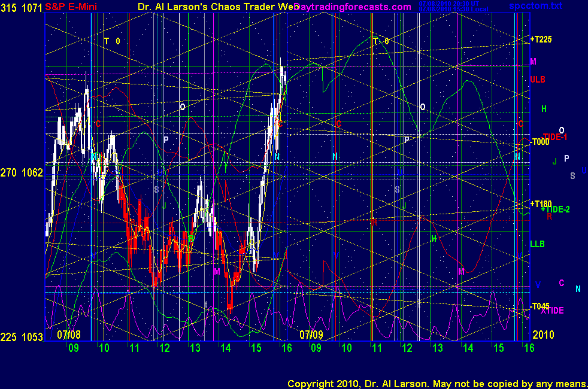Click the "12" hour label under the 07/09 session

point(407,348)
